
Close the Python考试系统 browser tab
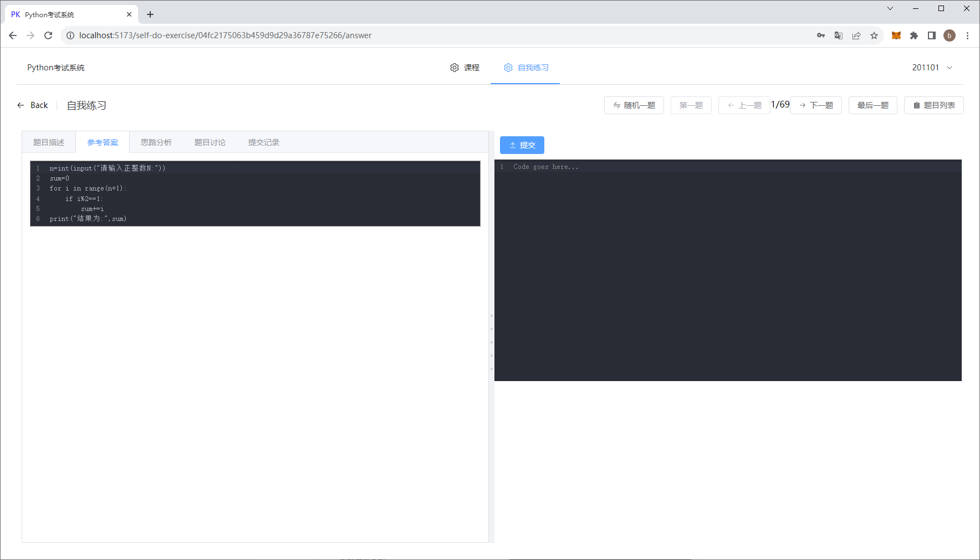point(129,14)
